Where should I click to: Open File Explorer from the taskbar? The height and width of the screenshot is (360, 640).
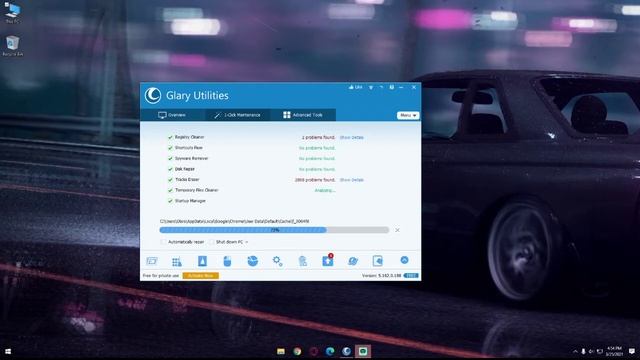pos(281,351)
